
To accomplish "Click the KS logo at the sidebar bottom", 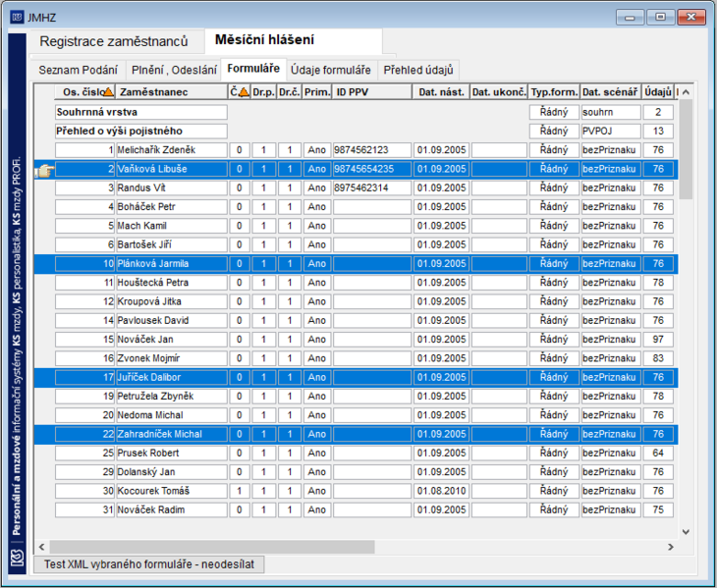I will 18,557.
